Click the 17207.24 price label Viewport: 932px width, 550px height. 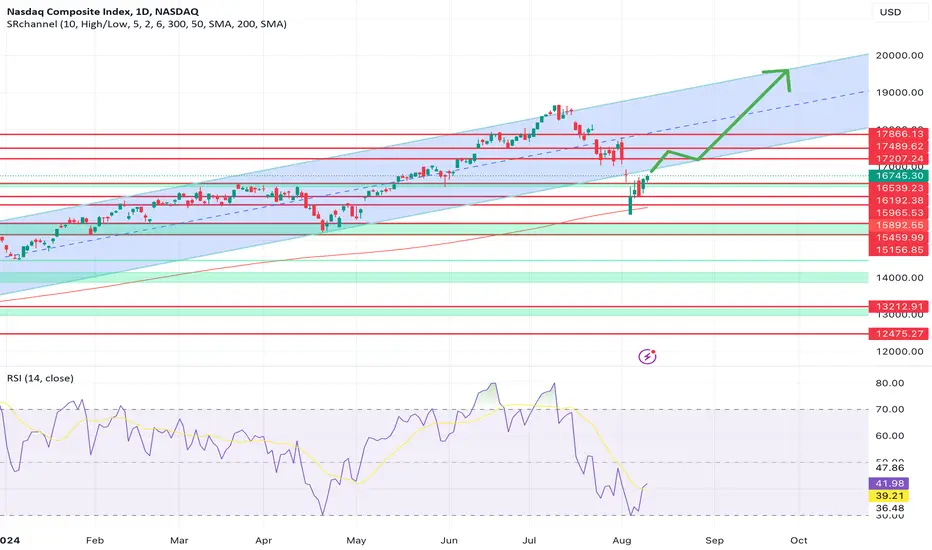tap(899, 159)
